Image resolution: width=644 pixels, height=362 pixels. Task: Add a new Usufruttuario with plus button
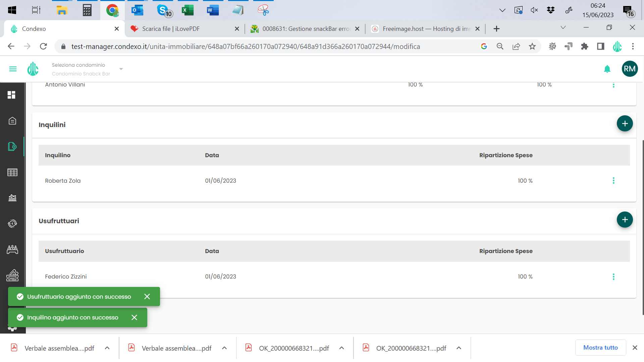pyautogui.click(x=625, y=220)
